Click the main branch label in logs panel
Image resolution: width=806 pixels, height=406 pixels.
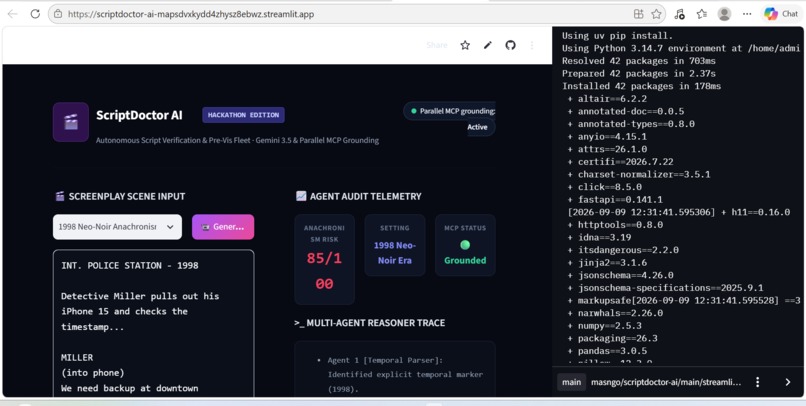pos(572,382)
